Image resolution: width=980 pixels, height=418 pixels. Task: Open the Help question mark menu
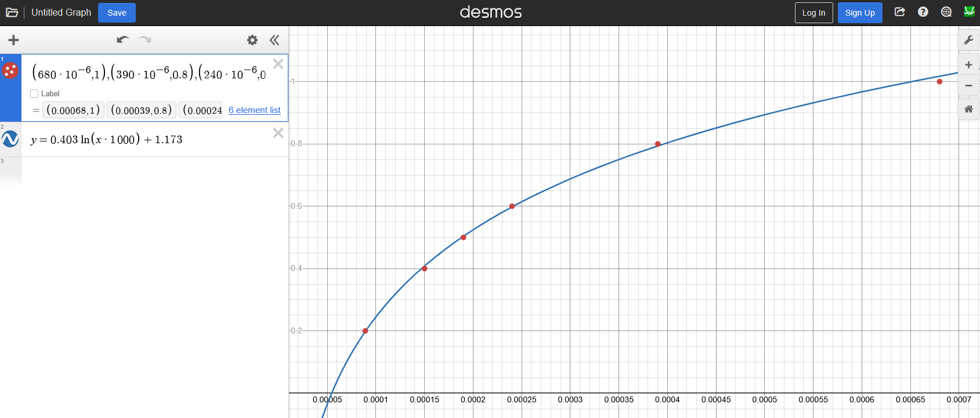coord(923,12)
